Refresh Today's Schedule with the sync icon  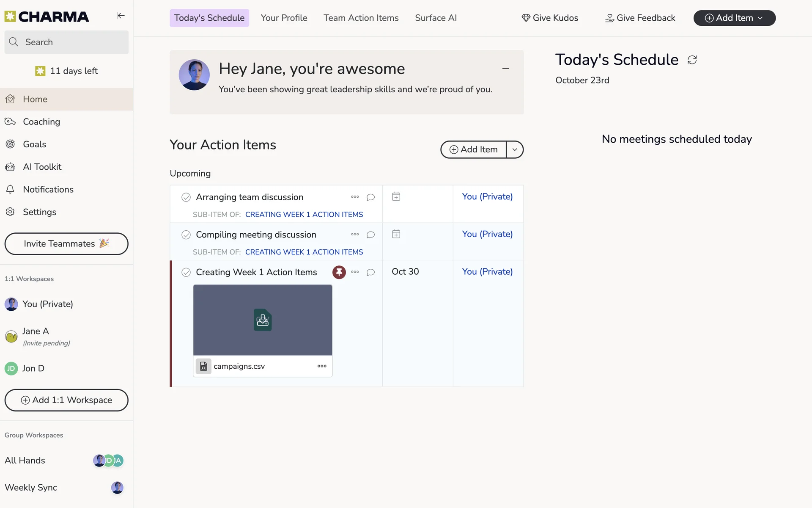692,60
